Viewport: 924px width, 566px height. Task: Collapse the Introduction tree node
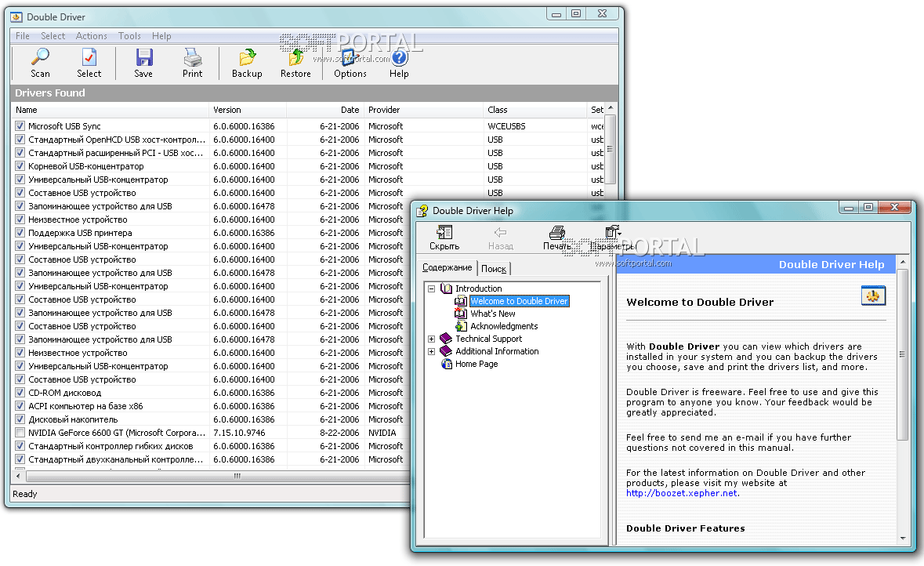(x=431, y=289)
